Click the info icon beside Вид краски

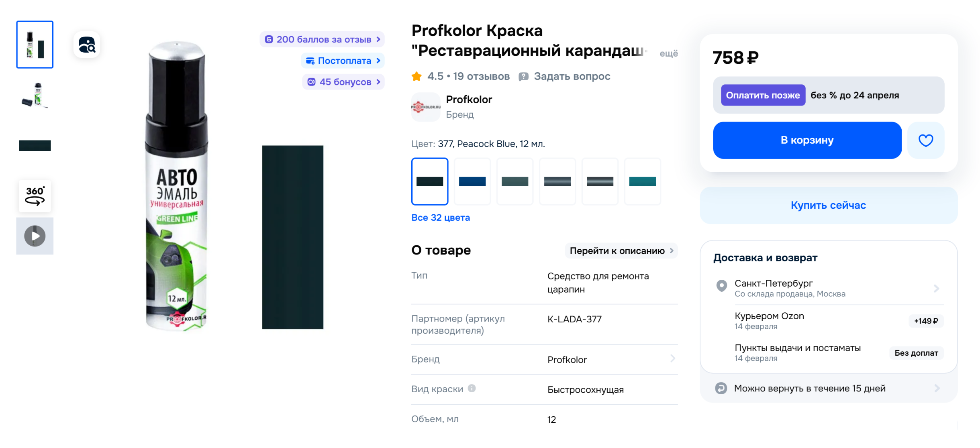pyautogui.click(x=471, y=389)
